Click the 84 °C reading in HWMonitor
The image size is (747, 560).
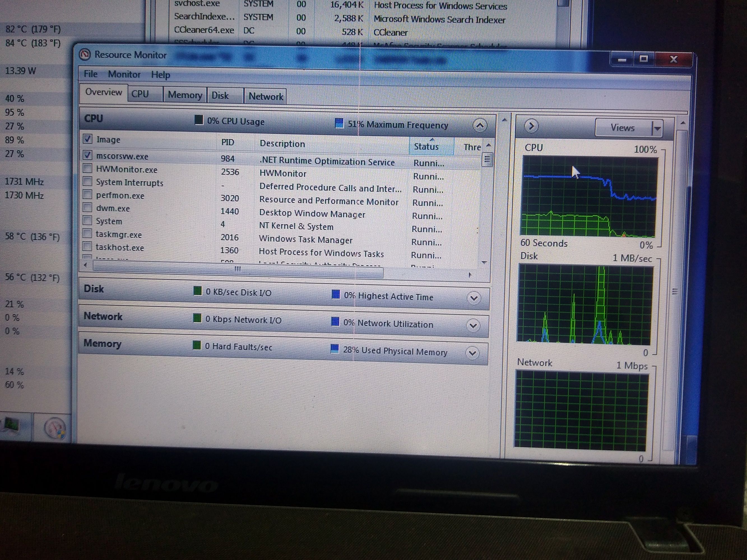[33, 43]
